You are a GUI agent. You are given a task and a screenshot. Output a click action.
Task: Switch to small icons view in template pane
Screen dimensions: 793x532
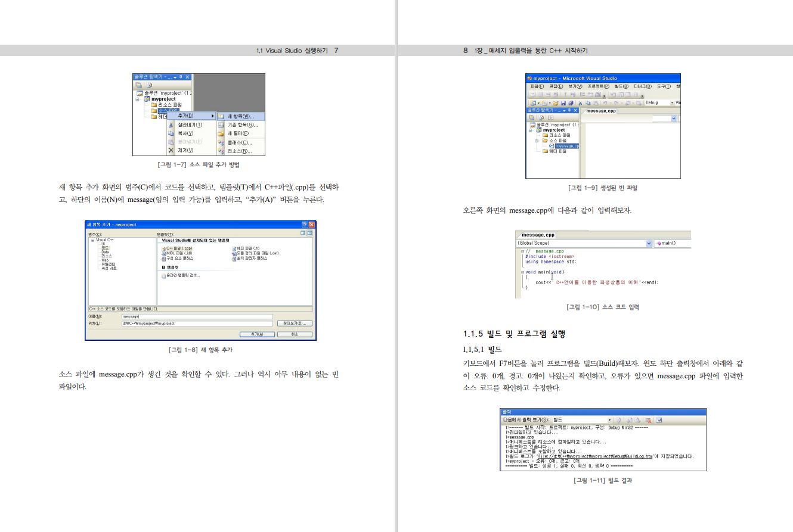pos(309,233)
